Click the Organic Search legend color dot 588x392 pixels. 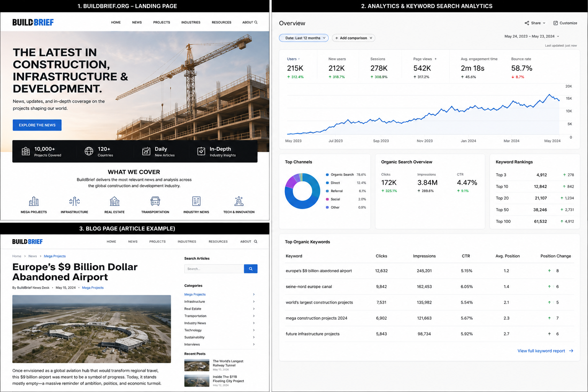click(327, 175)
